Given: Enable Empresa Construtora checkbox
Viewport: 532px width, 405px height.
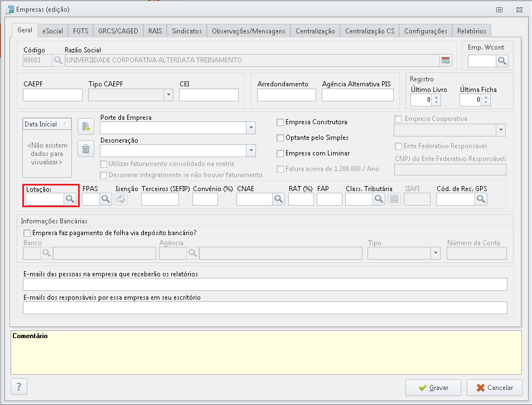Looking at the screenshot, I should point(280,123).
